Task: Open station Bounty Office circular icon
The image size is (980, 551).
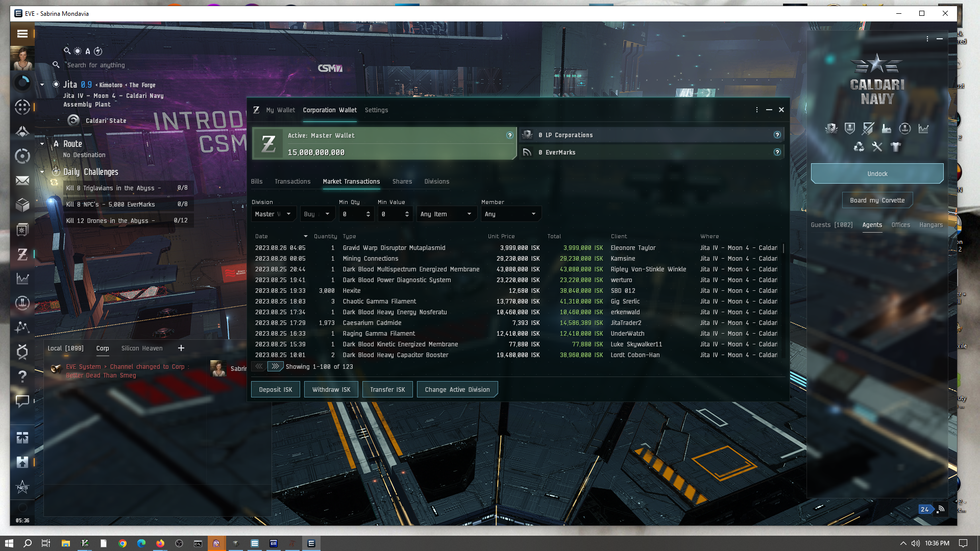Action: [x=905, y=129]
